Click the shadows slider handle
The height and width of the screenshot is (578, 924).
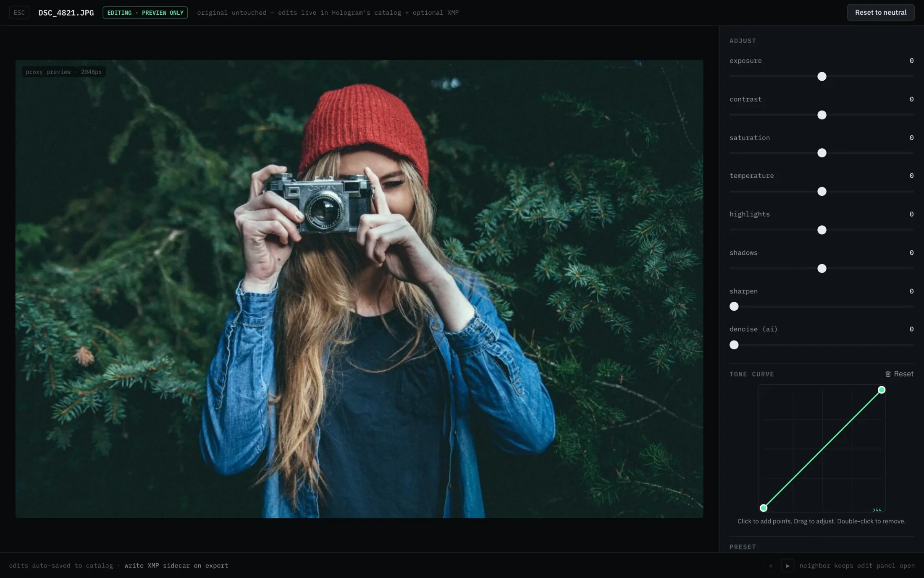pyautogui.click(x=822, y=268)
